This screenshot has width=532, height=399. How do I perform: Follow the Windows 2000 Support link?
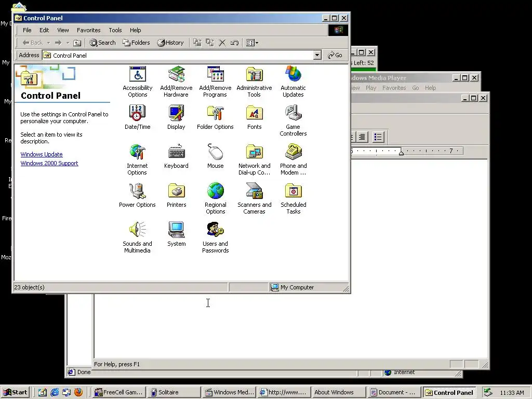click(49, 163)
